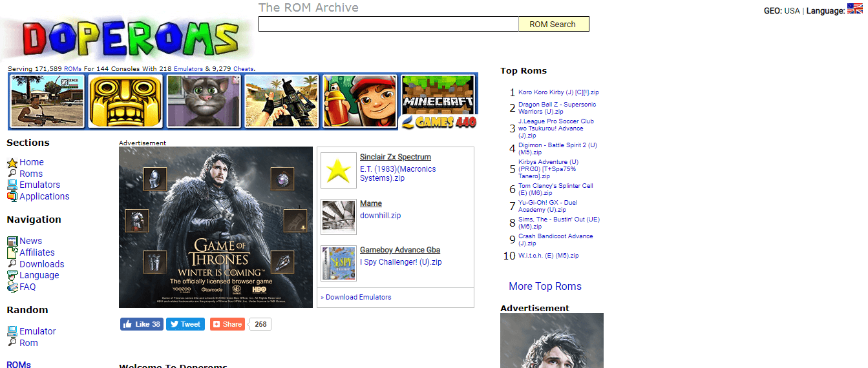Open the shooter game gun thumbnail
868x368 pixels.
(x=282, y=101)
